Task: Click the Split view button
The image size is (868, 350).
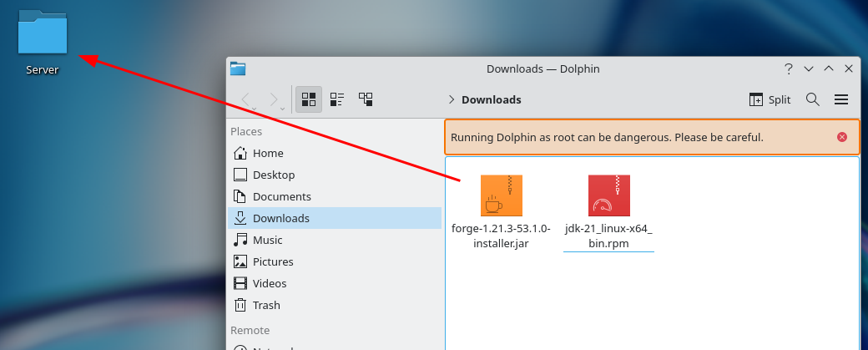Action: pos(770,99)
